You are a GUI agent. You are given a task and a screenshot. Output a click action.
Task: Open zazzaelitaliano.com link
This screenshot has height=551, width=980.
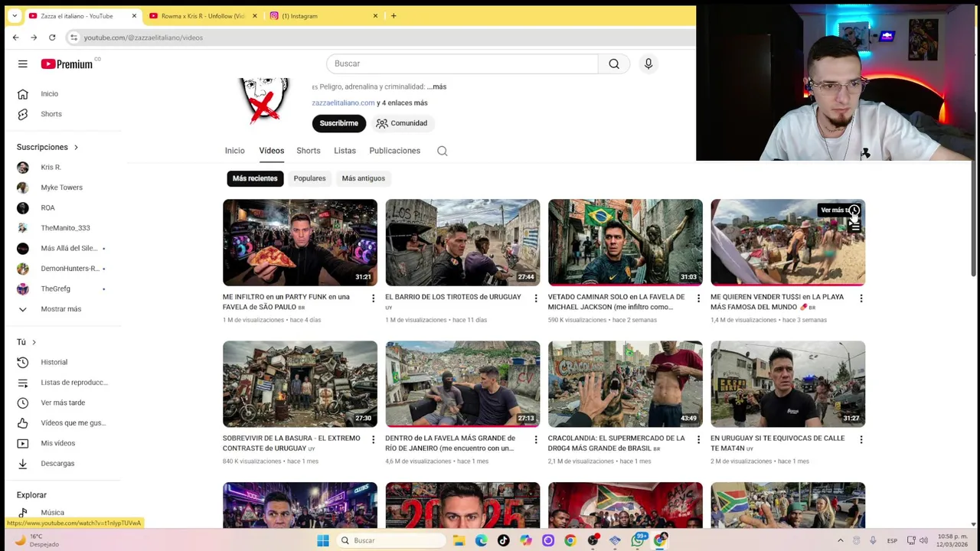[x=343, y=103]
